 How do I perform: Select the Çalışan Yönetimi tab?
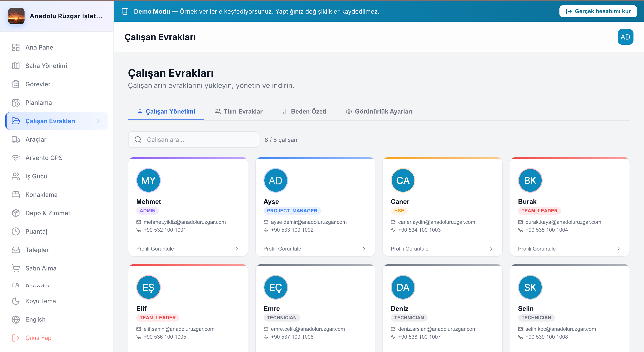[x=166, y=112]
